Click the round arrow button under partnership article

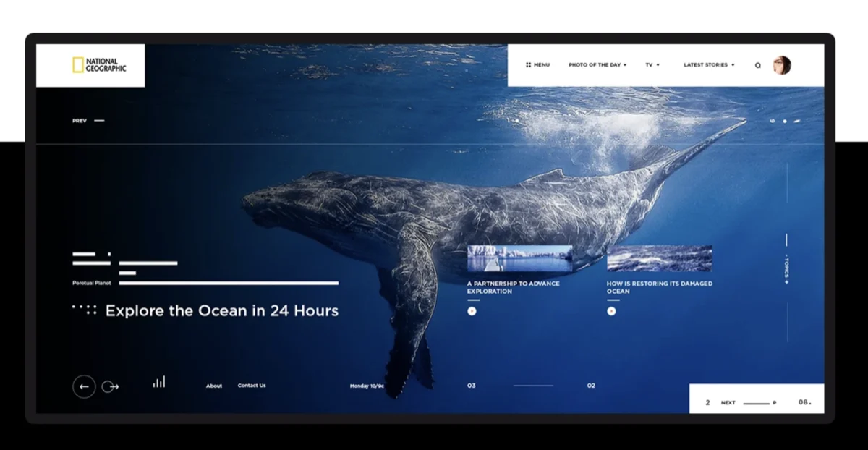click(472, 311)
